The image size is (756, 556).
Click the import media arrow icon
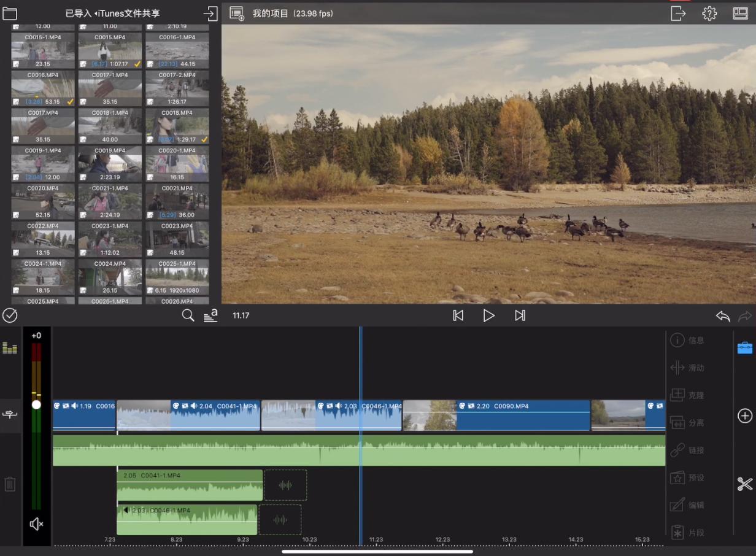coord(210,14)
